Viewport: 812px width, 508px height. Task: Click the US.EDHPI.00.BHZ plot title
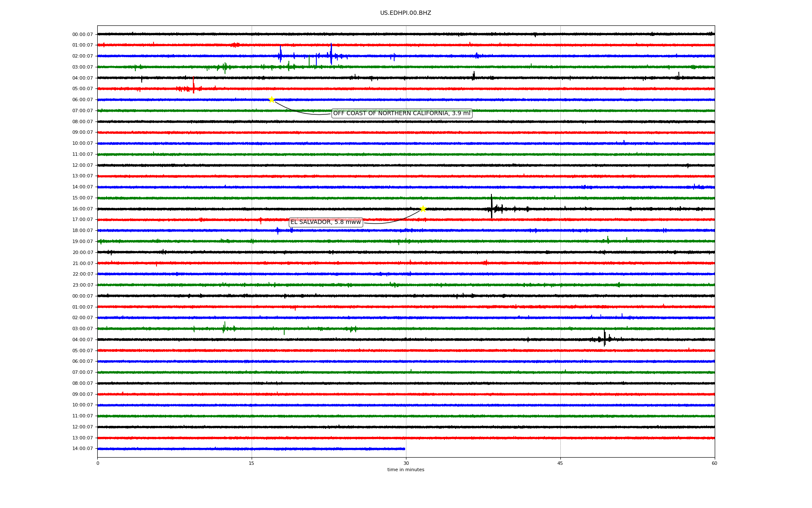point(406,13)
